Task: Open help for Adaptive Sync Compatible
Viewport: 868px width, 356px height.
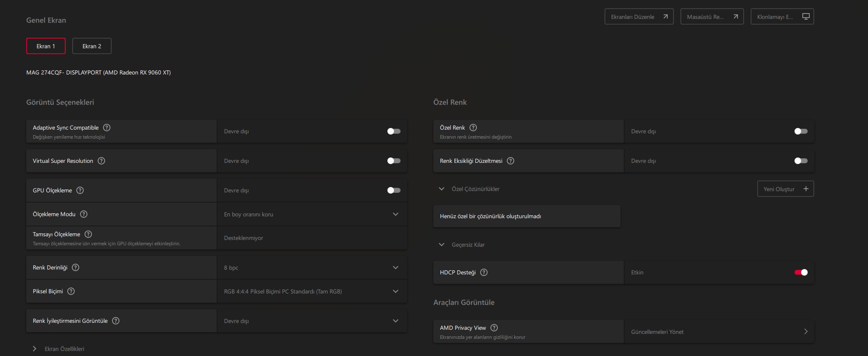Action: click(107, 128)
